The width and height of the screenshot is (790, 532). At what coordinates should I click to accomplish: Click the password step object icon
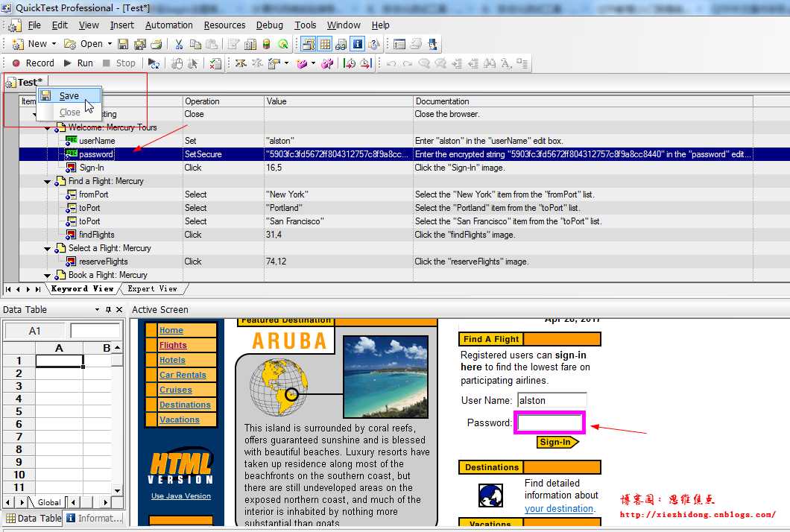click(72, 153)
